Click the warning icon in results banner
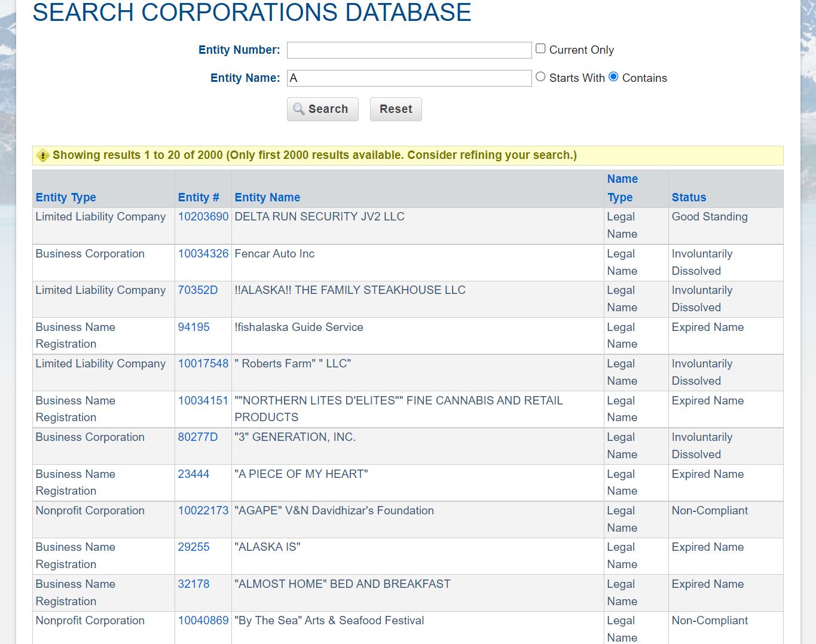This screenshot has width=816, height=644. 43,155
